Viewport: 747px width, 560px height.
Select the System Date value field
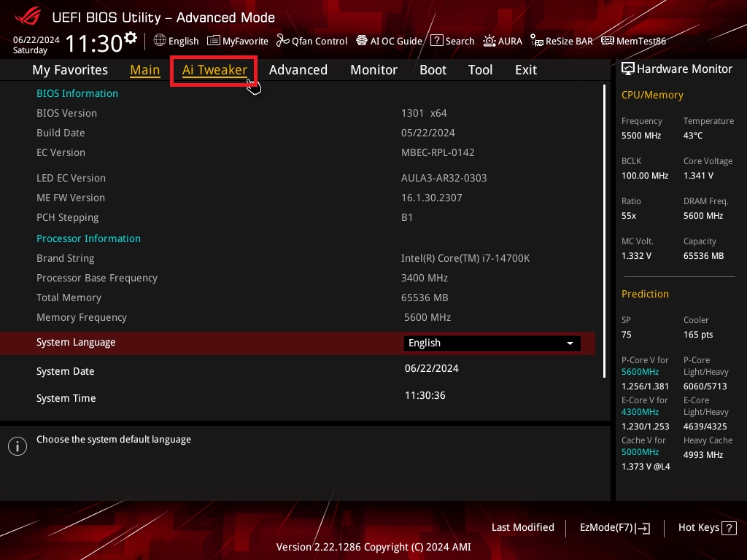[x=432, y=369]
